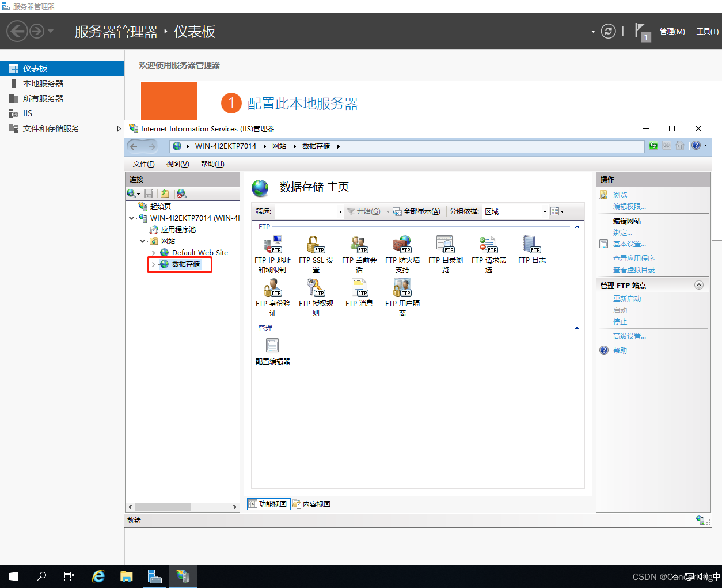Open Internet Explorer from taskbar
This screenshot has height=588, width=722.
point(98,576)
